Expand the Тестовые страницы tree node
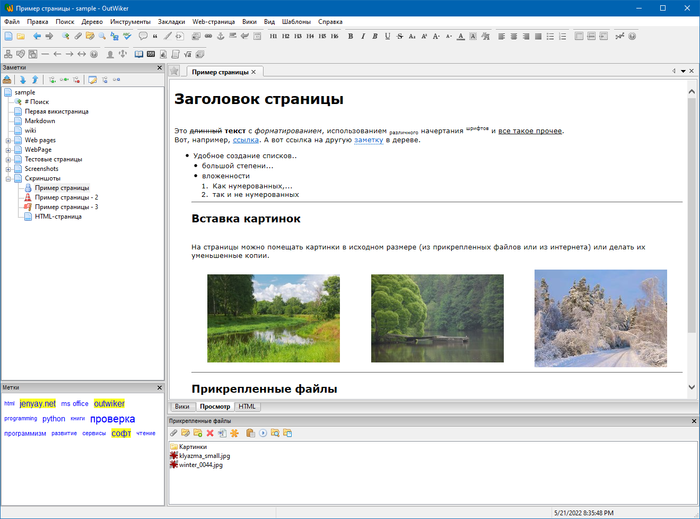This screenshot has height=519, width=700. 8,159
